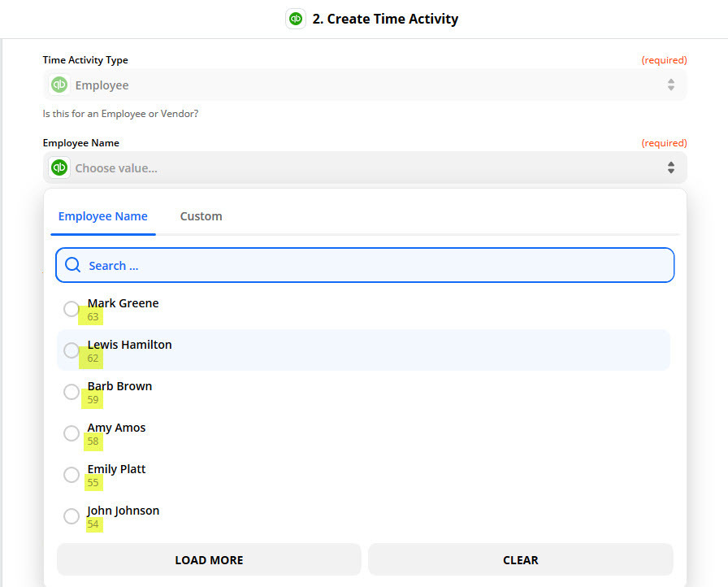Click the 'John Johnson' name text

(x=123, y=511)
